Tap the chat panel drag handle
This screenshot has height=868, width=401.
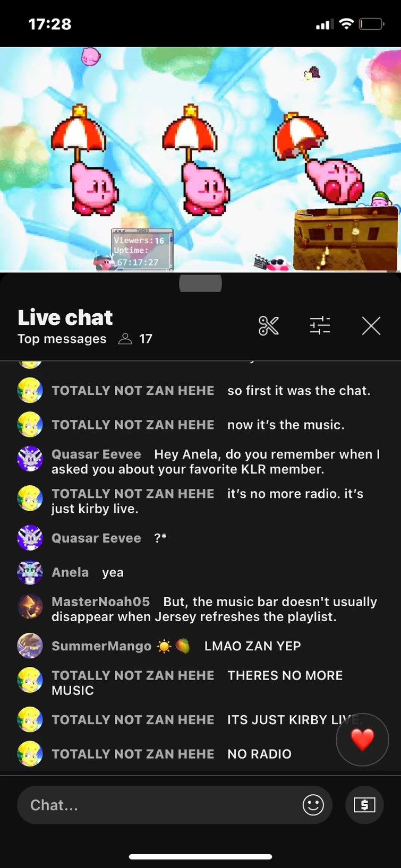coord(200,283)
